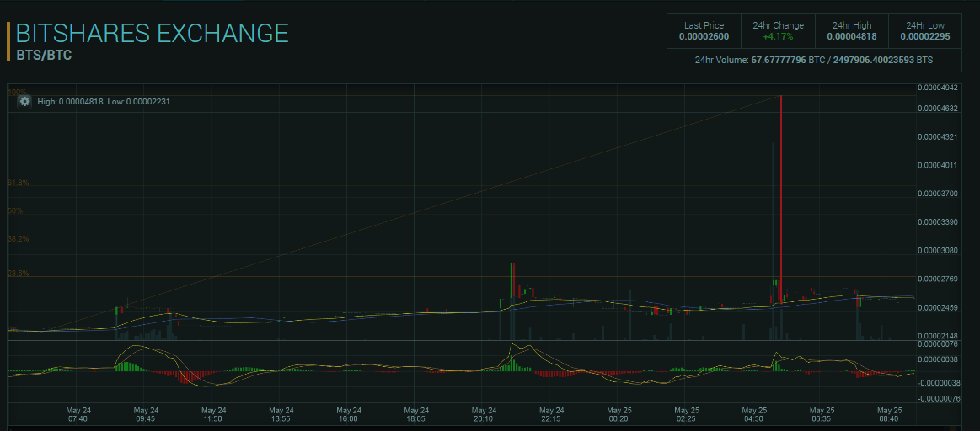Click price axis label 0.00004011
This screenshot has height=431, width=980.
click(938, 166)
